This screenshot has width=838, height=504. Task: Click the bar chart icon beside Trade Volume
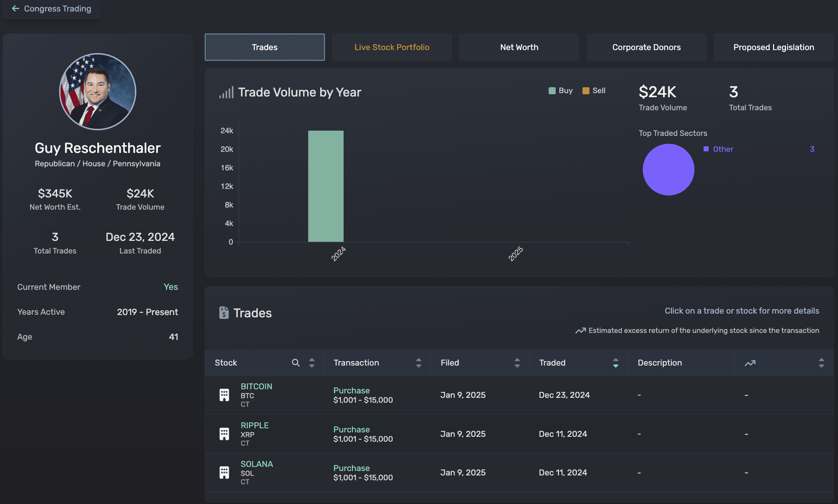pos(226,92)
